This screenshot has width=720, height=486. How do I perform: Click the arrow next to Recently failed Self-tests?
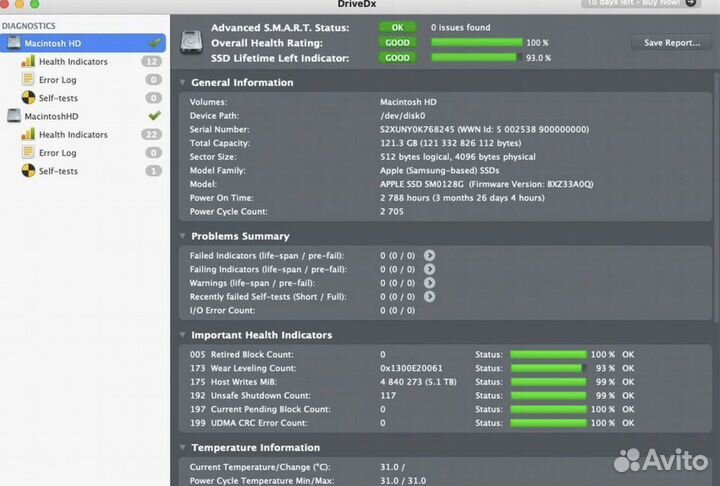(x=429, y=297)
